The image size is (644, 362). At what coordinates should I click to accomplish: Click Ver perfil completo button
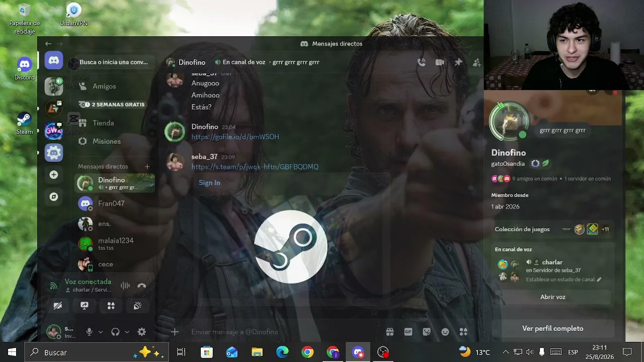click(x=552, y=329)
